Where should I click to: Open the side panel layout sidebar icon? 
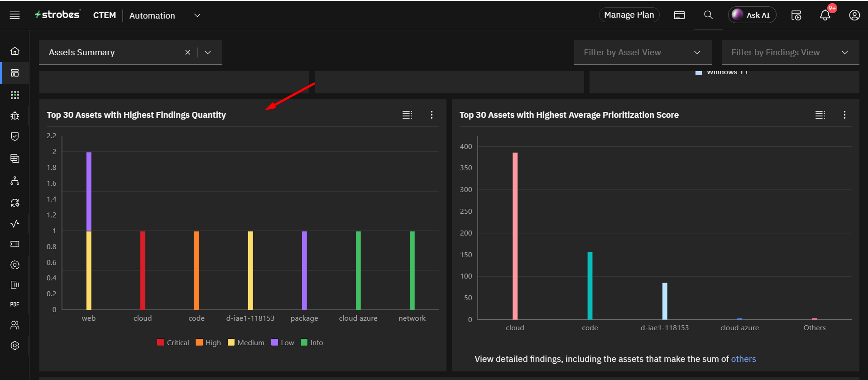[15, 285]
